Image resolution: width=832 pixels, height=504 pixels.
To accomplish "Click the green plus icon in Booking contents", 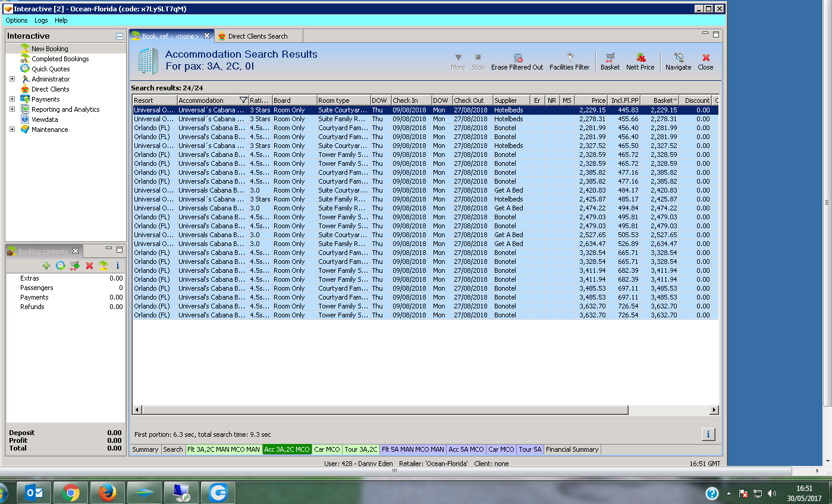I will click(46, 266).
